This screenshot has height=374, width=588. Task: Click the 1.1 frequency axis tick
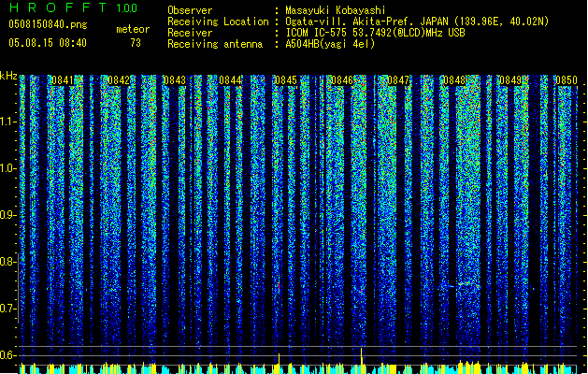tap(8, 122)
